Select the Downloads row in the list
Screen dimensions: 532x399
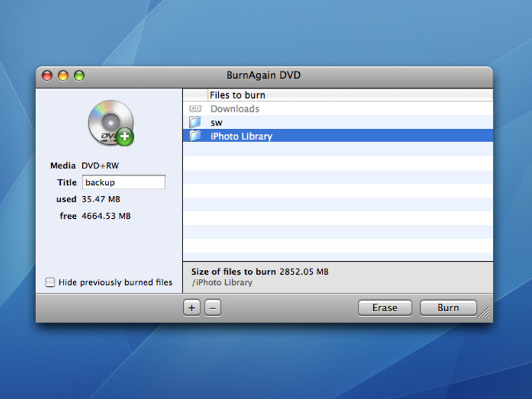[338, 108]
